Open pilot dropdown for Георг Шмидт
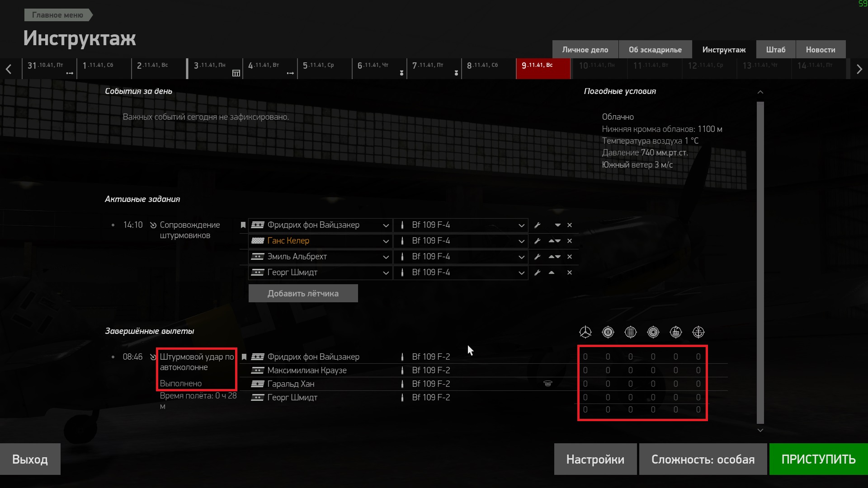The image size is (868, 488). (386, 272)
